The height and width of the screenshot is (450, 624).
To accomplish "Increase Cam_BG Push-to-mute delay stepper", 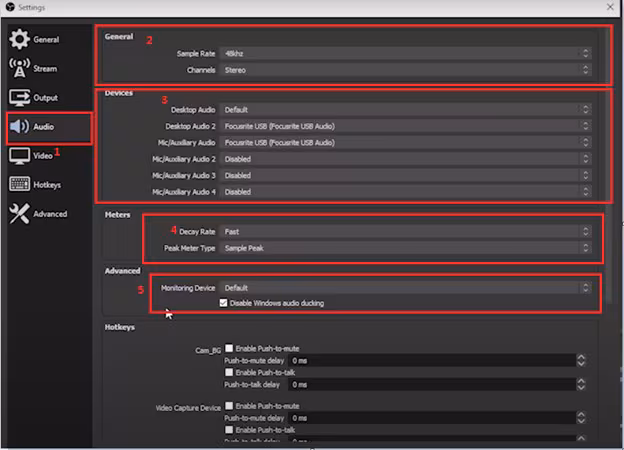I will pyautogui.click(x=581, y=357).
